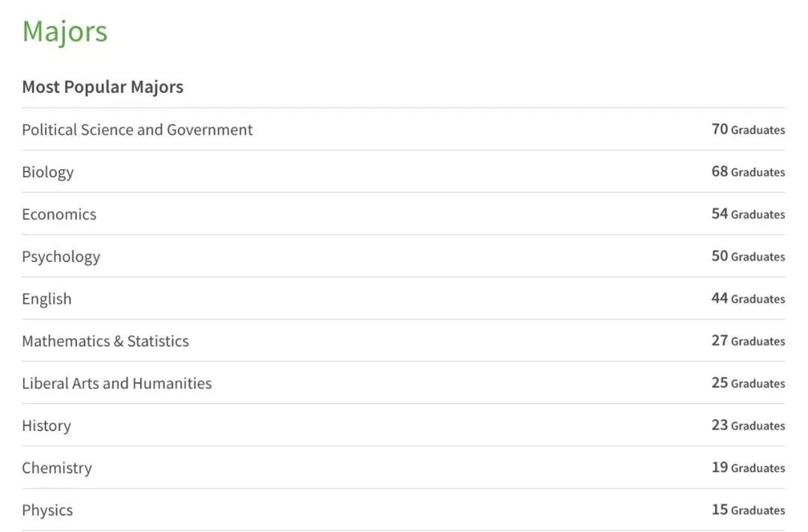
Task: Click Liberal Arts and Humanities
Action: click(x=117, y=383)
